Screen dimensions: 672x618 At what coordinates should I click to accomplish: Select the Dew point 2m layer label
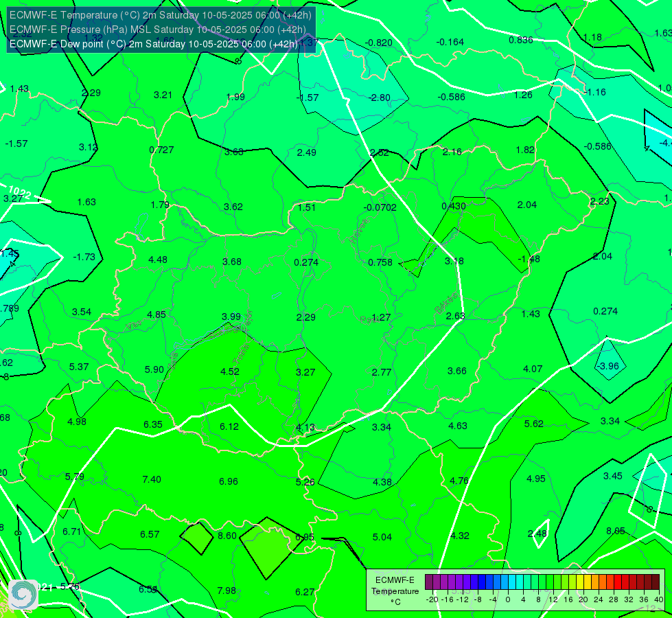pos(154,44)
